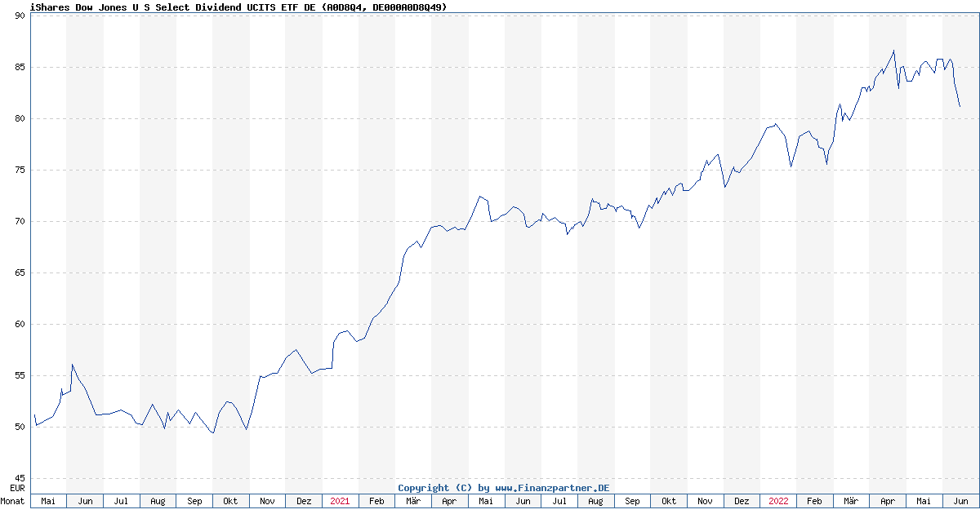
Task: Select the Mär 2022 month cell
Action: pos(849,501)
